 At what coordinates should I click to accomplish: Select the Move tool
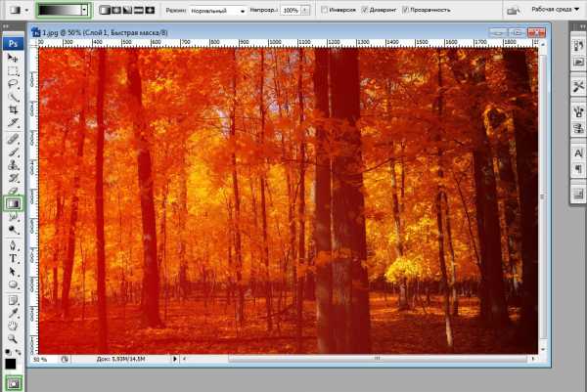[x=14, y=58]
